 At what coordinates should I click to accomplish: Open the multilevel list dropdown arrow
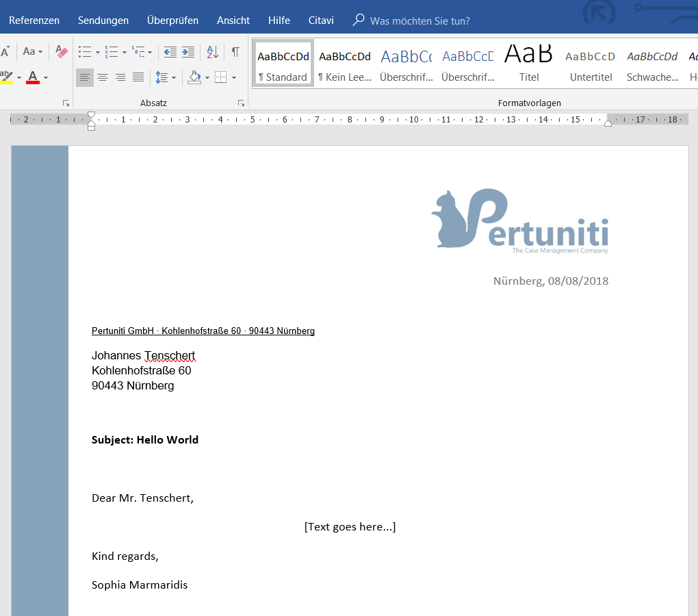pyautogui.click(x=150, y=52)
